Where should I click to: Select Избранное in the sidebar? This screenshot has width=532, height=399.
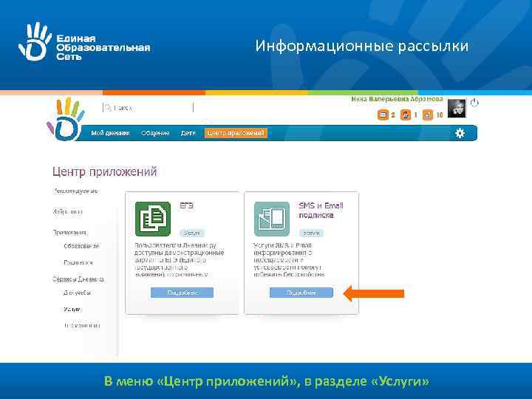click(68, 211)
